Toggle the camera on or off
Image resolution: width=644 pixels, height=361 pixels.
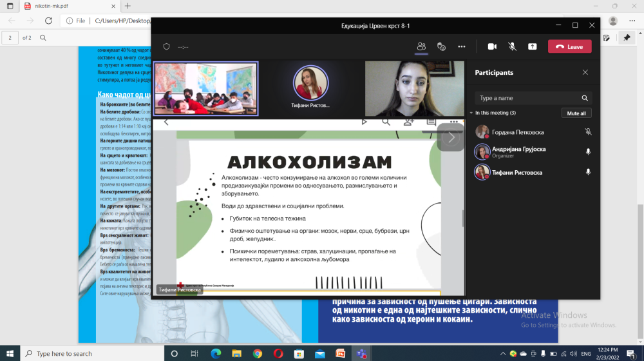point(492,46)
